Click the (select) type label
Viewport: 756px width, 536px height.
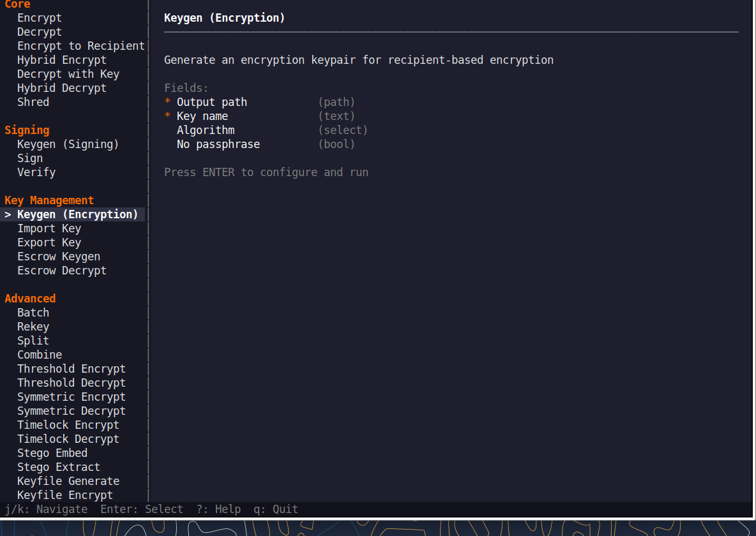343,130
